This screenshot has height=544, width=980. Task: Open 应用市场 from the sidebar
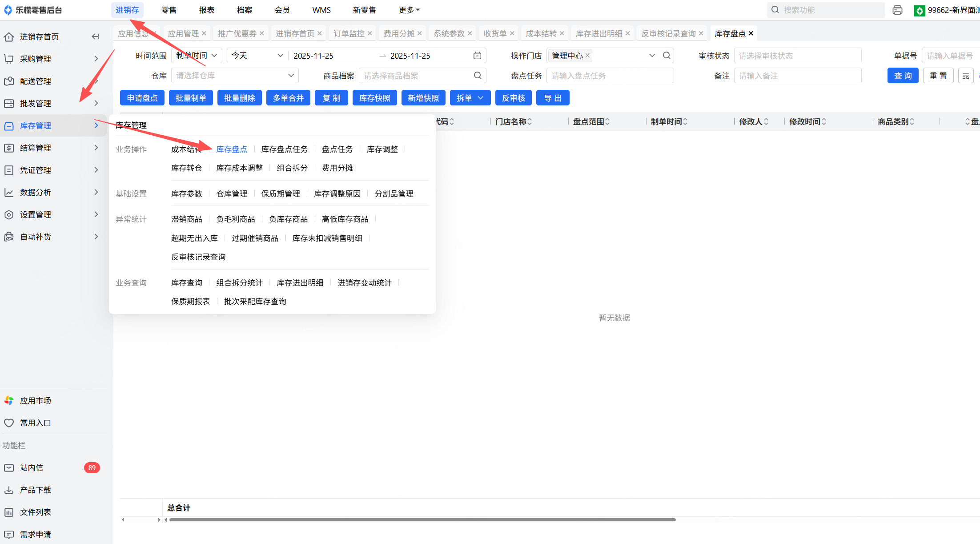click(35, 400)
